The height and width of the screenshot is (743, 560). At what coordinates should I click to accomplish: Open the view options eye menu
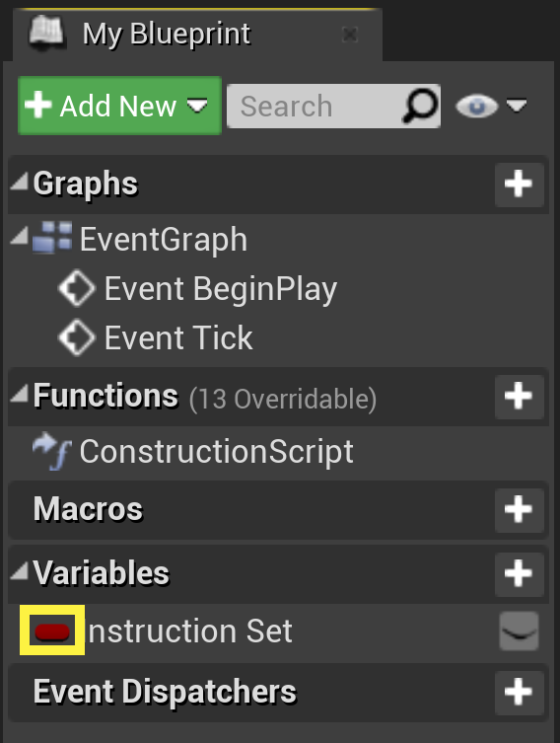click(x=491, y=106)
